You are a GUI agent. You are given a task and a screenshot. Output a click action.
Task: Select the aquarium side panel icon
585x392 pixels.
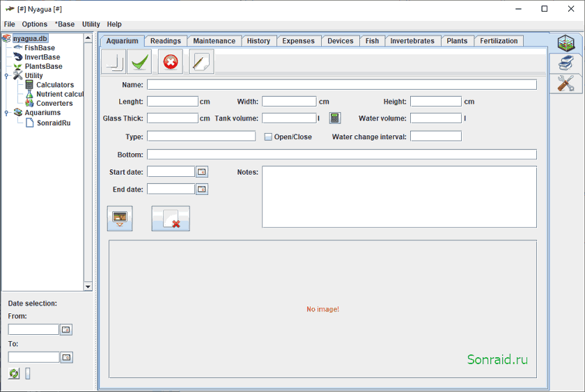[x=566, y=43]
